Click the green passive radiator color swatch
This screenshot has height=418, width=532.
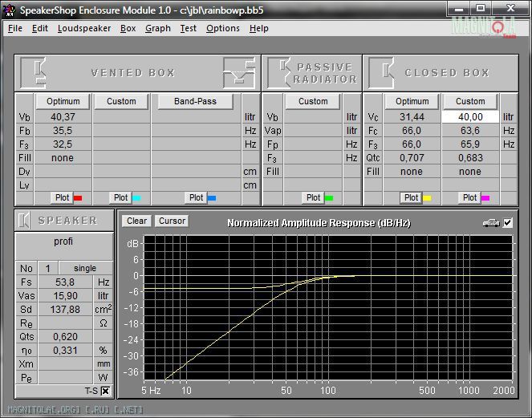coord(329,198)
